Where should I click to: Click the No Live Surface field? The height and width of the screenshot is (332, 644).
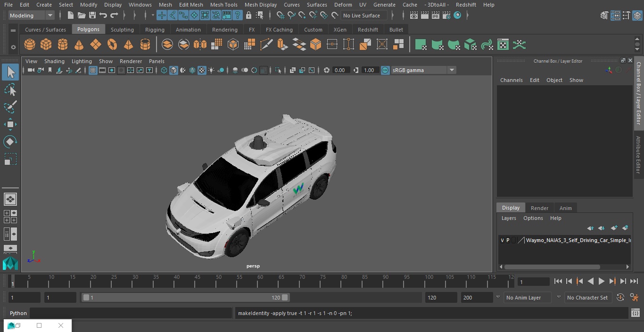pyautogui.click(x=363, y=16)
